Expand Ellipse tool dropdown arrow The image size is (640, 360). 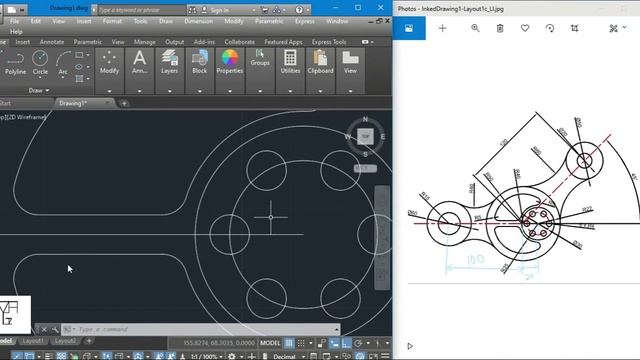pyautogui.click(x=88, y=67)
